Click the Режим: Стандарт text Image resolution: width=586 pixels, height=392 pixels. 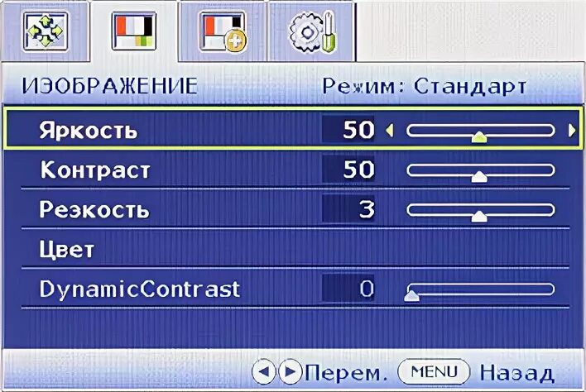(425, 87)
